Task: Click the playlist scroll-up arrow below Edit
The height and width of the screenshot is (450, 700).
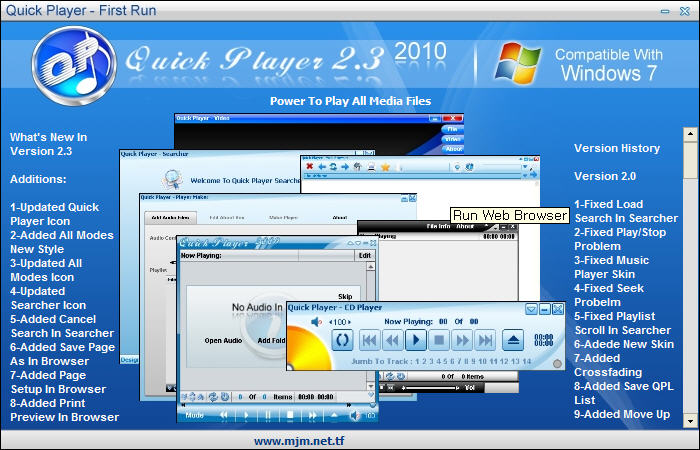Action: coord(371,267)
